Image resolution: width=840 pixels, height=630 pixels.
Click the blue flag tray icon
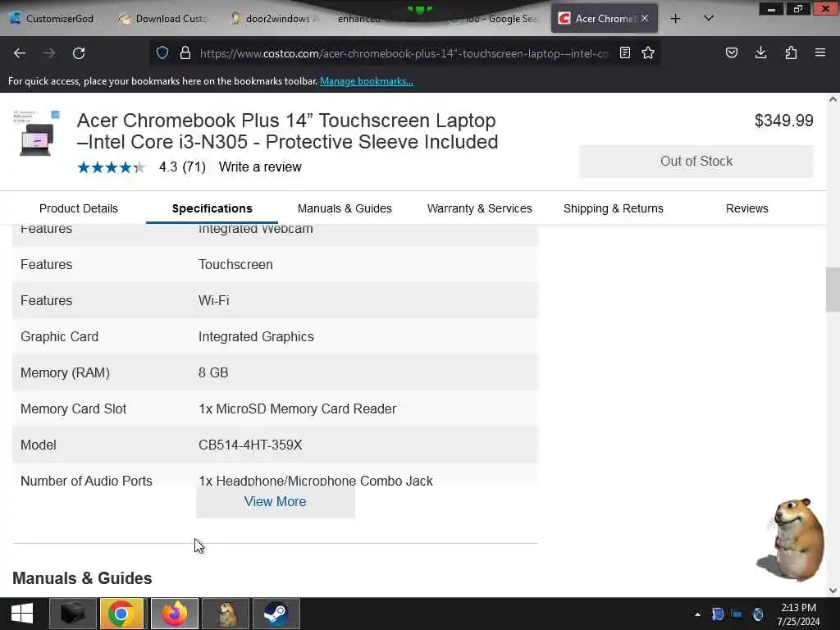tap(718, 614)
